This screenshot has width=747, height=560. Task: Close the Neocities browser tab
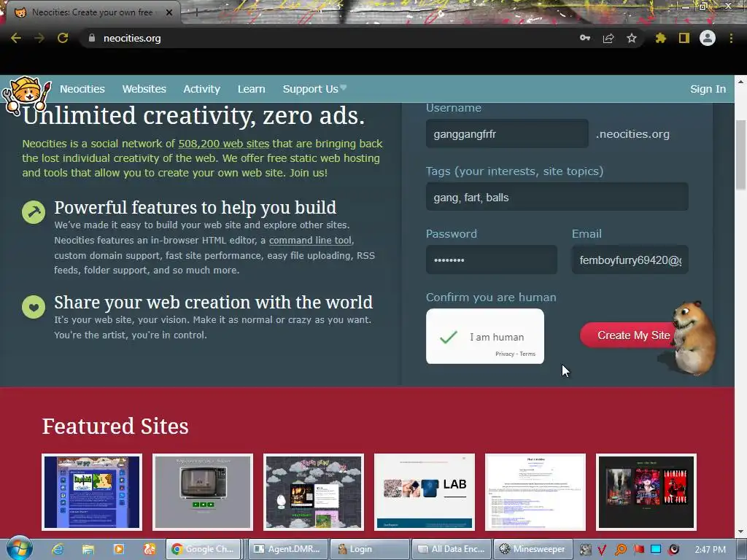point(169,12)
